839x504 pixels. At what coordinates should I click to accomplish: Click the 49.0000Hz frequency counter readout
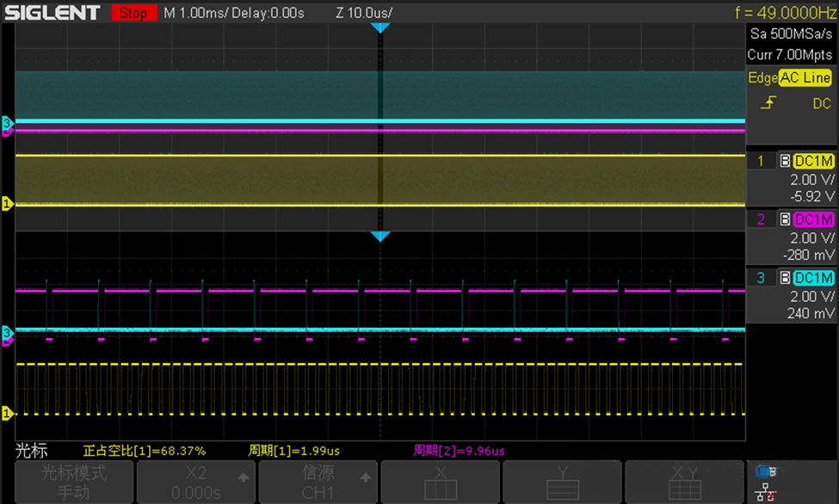[785, 13]
